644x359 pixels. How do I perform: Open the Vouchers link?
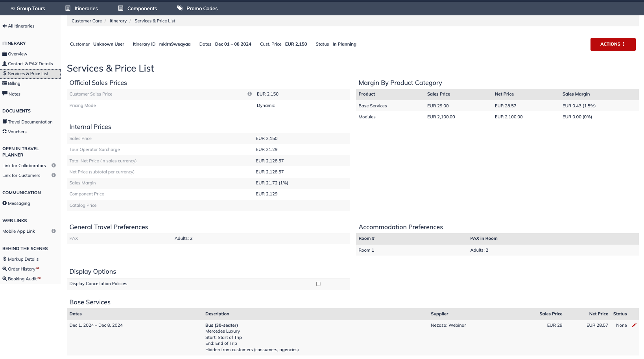pyautogui.click(x=17, y=132)
